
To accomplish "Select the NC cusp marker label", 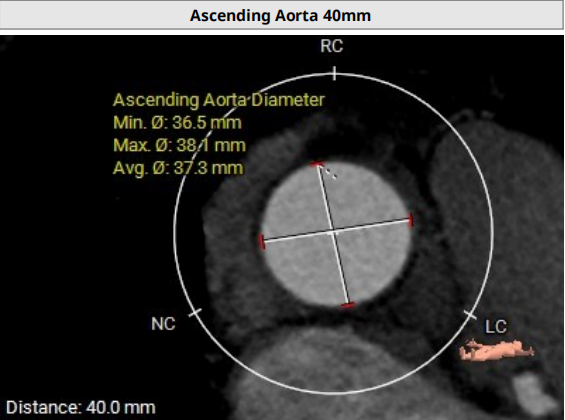I will tap(163, 324).
